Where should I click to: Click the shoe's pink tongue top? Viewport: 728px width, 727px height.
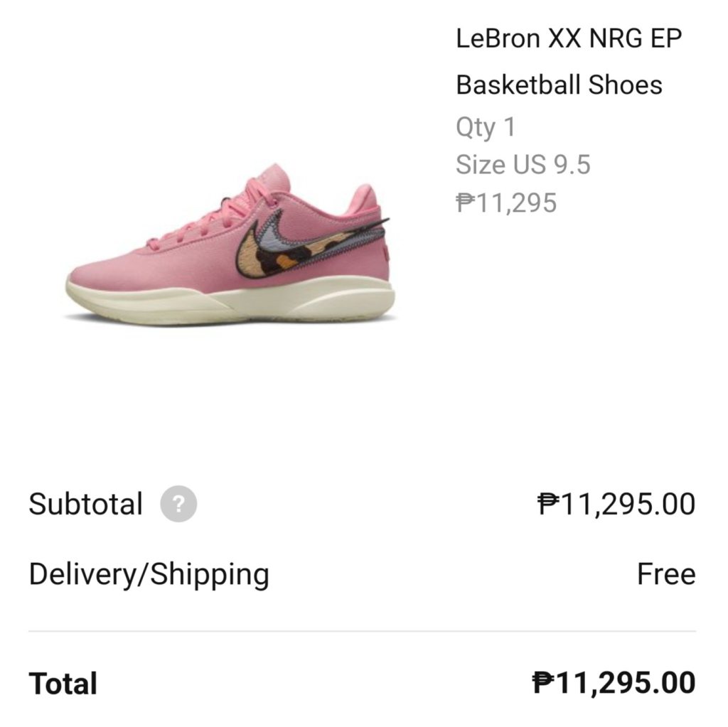pos(274,176)
